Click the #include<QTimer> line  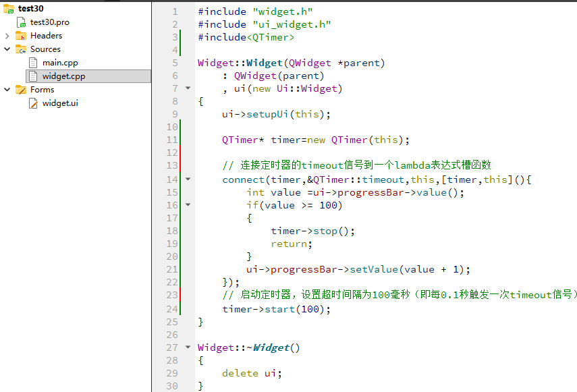tap(246, 37)
